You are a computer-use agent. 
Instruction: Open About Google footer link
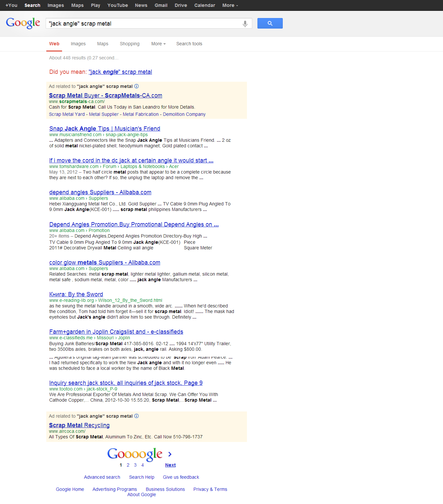click(142, 494)
